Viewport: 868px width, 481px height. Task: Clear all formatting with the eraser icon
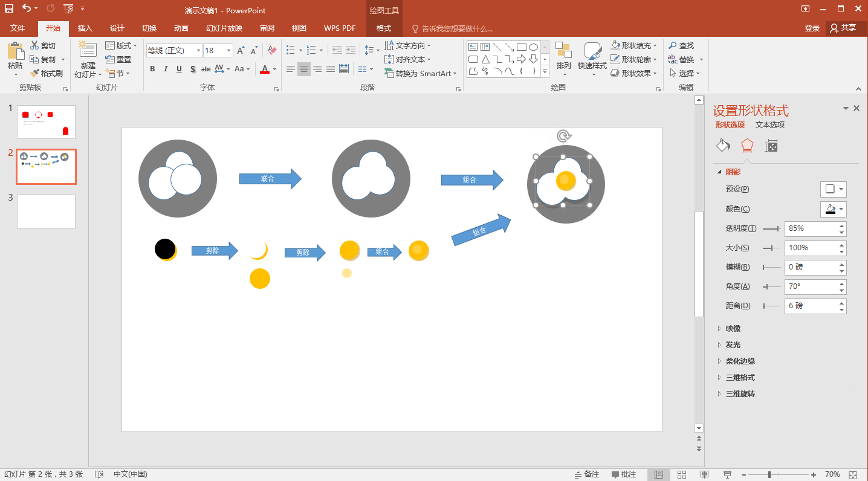[272, 51]
